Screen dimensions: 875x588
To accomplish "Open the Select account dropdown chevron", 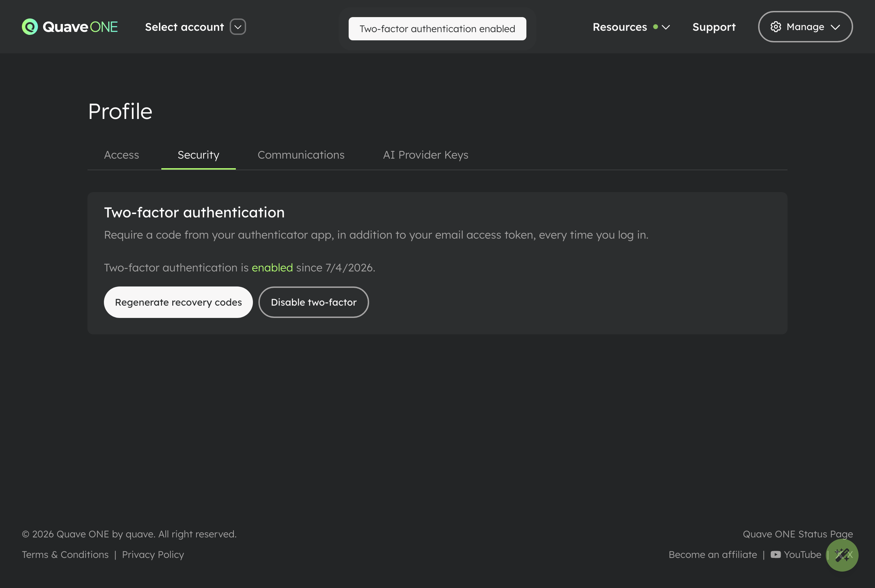I will (x=238, y=27).
